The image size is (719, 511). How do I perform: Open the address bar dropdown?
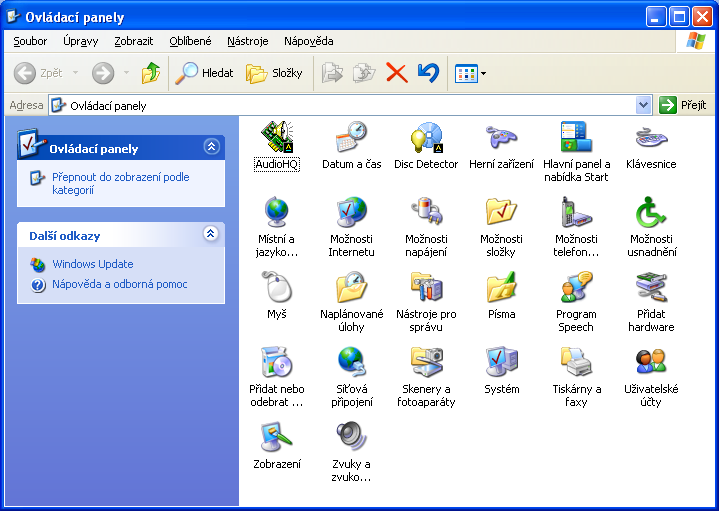[643, 106]
